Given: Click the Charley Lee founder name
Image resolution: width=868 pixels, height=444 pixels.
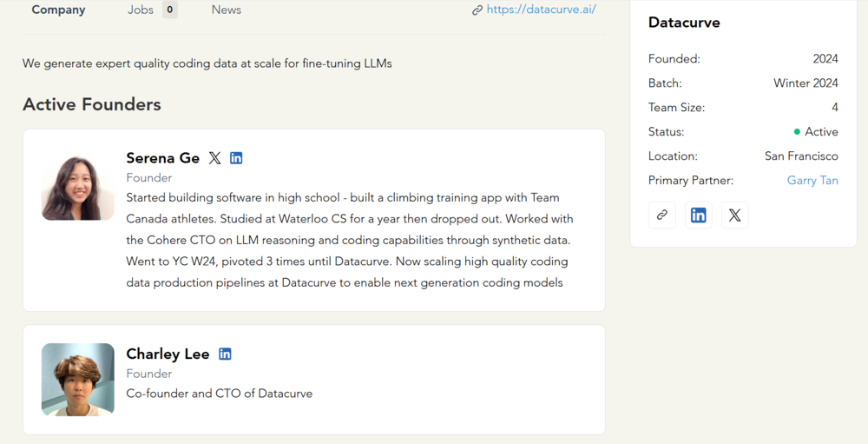Looking at the screenshot, I should coord(168,354).
